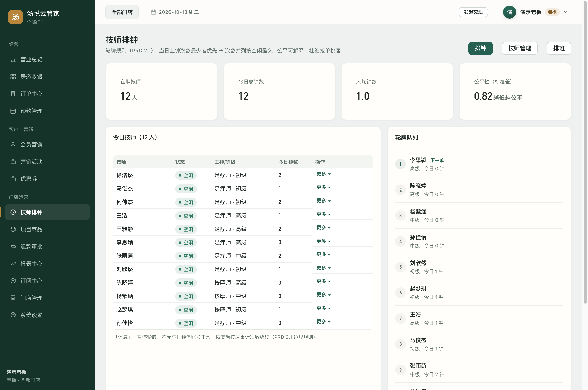588x390 pixels.
Task: Click the 营销活动 gift icon
Action: point(13,162)
